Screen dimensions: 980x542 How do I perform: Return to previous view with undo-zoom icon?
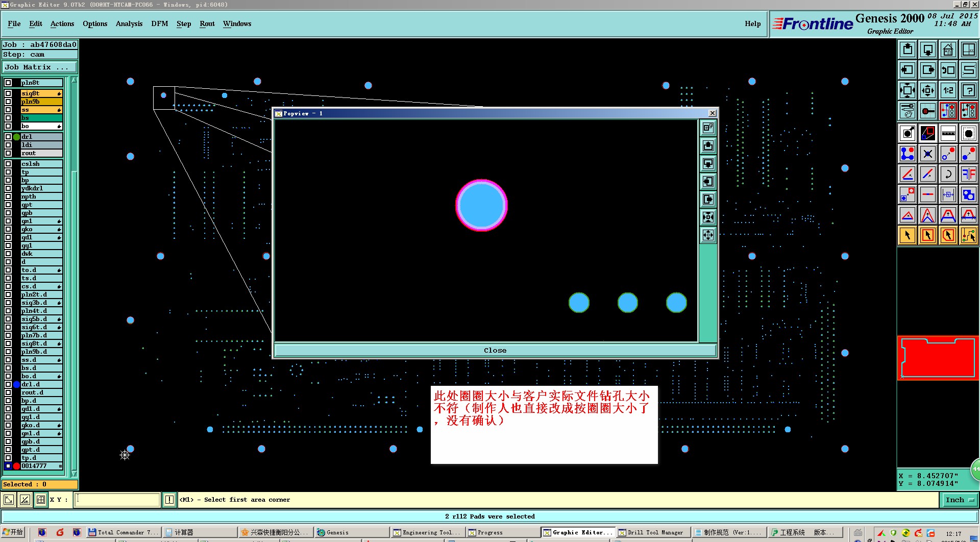(948, 70)
